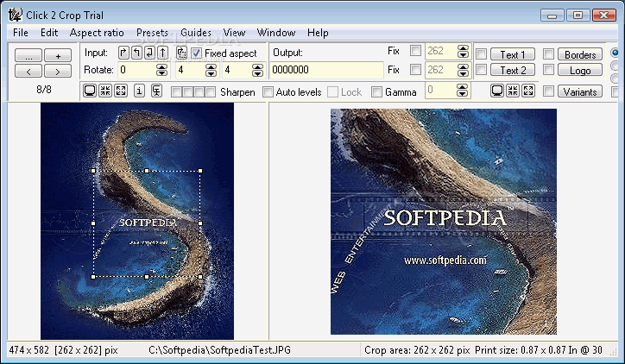This screenshot has height=364, width=625.
Task: Click the file path C:\Softpedia\SoftpediaTest.JPG in status bar
Action: [219, 350]
